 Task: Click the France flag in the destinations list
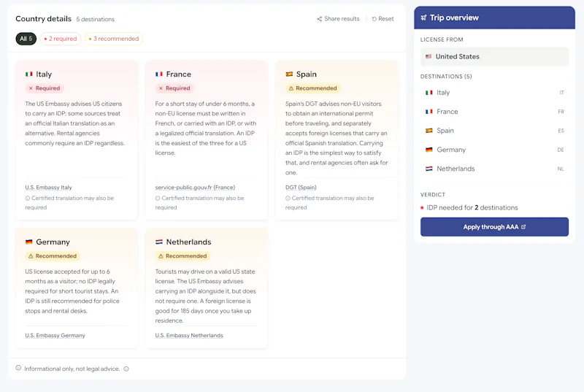pyautogui.click(x=429, y=112)
